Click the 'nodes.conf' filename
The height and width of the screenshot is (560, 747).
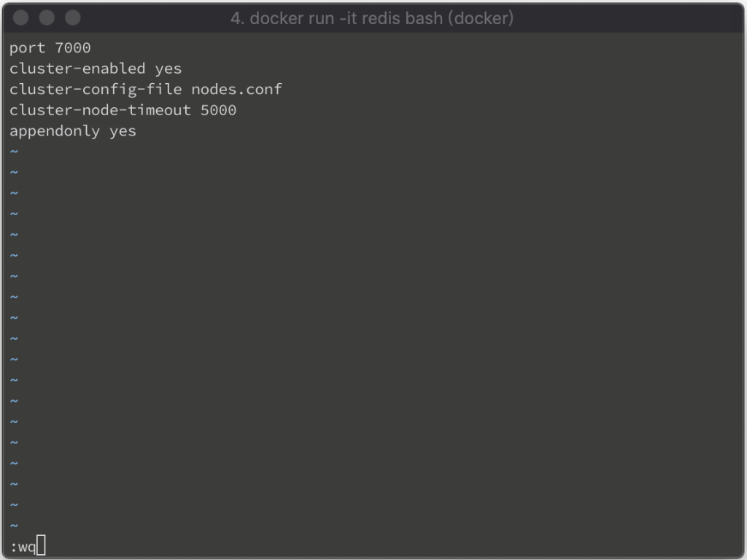pyautogui.click(x=237, y=89)
